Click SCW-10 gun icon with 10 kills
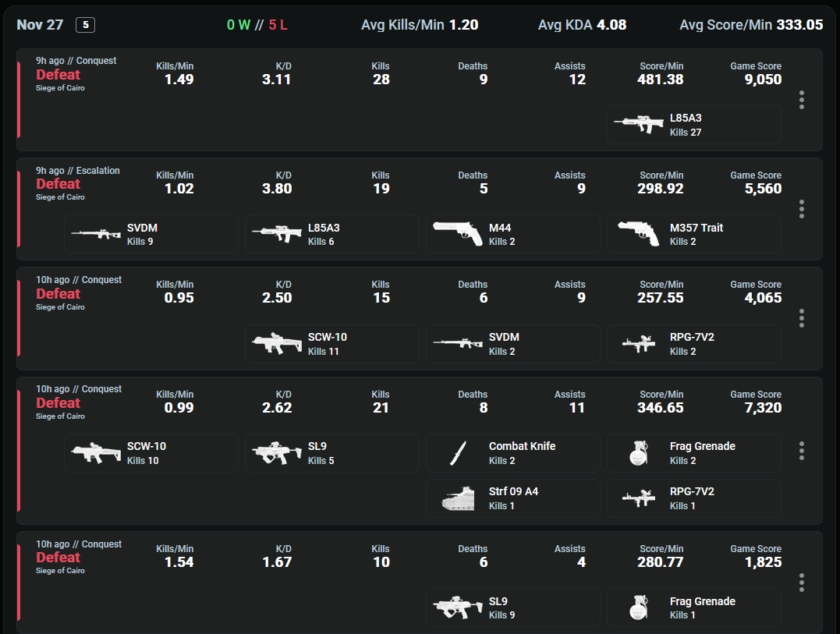The width and height of the screenshot is (840, 634). point(95,453)
